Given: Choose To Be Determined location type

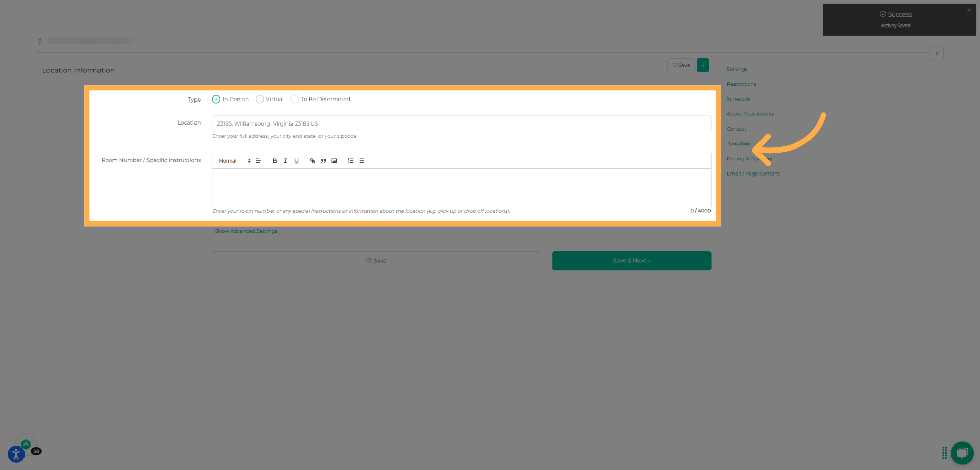Looking at the screenshot, I should [x=295, y=100].
